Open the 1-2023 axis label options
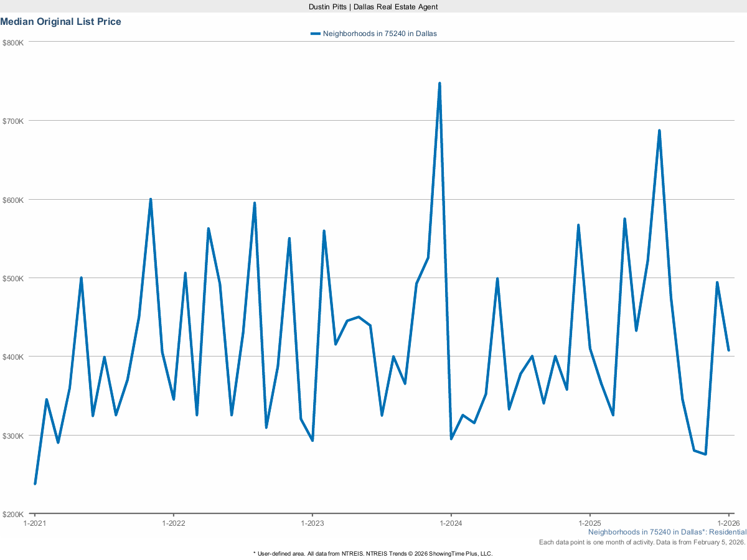The width and height of the screenshot is (747, 560). pyautogui.click(x=313, y=523)
